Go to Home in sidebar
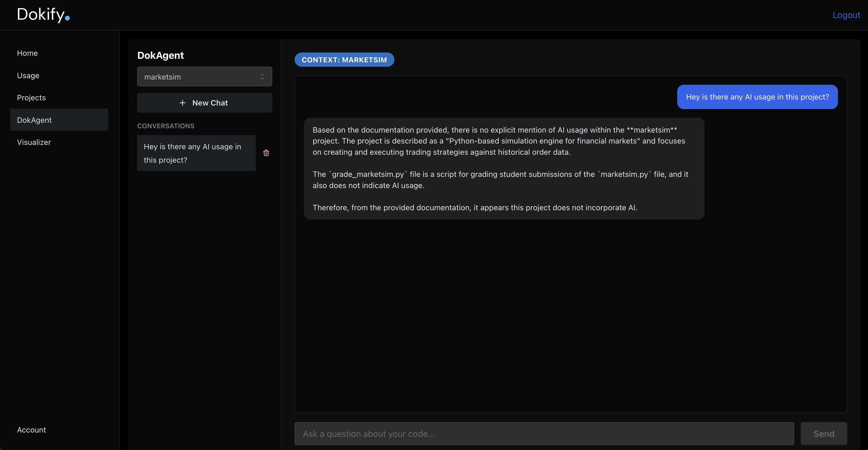Screen dimensions: 868x450 [x=27, y=53]
